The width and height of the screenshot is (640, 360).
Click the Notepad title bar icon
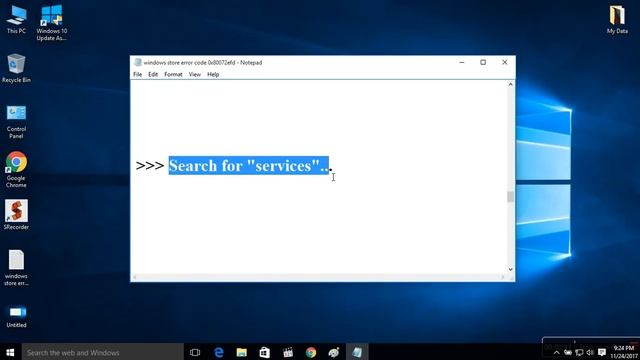pyautogui.click(x=138, y=62)
